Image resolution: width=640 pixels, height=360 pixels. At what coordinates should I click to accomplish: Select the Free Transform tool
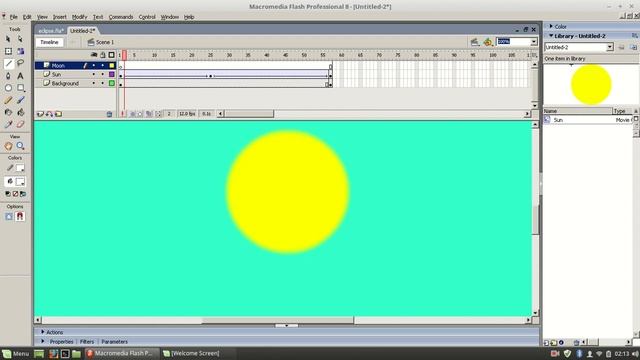[x=8, y=51]
